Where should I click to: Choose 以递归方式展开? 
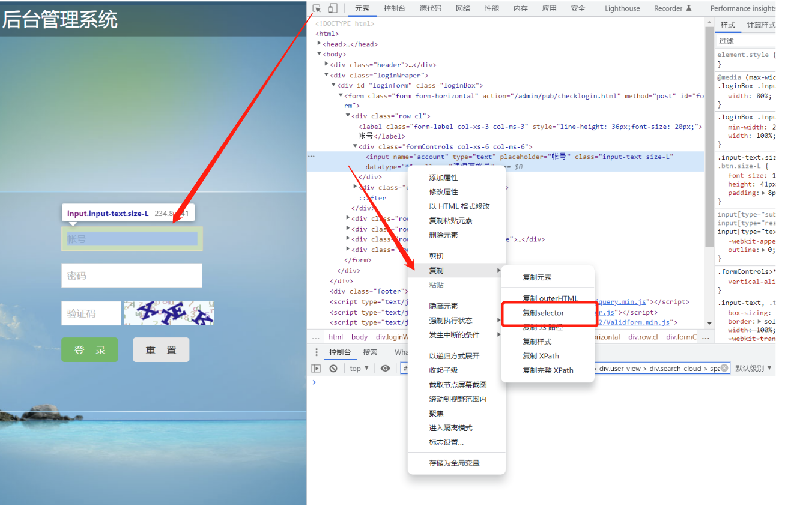click(x=456, y=356)
